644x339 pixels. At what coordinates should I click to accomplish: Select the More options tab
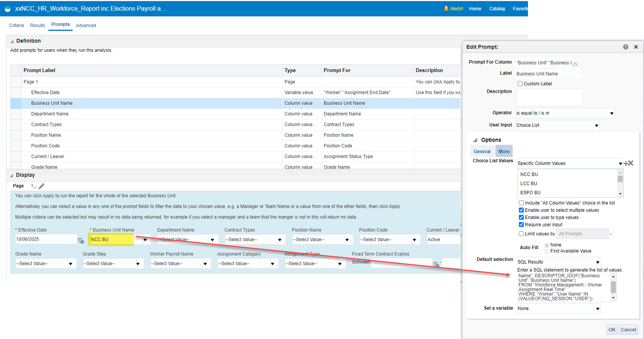coord(504,151)
